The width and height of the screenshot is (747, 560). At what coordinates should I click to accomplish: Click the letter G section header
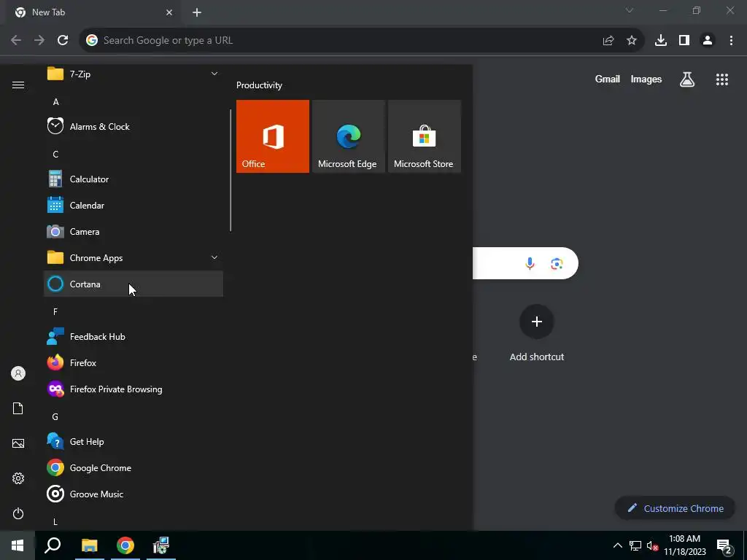point(55,416)
